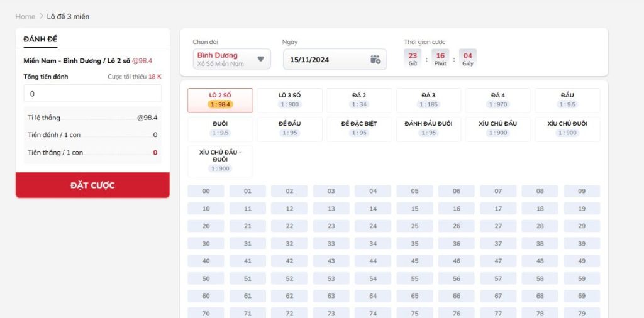644x318 pixels.
Task: Choose XỈU CHỦ ĐẦU - ĐUÔI bet type
Action: click(x=220, y=161)
